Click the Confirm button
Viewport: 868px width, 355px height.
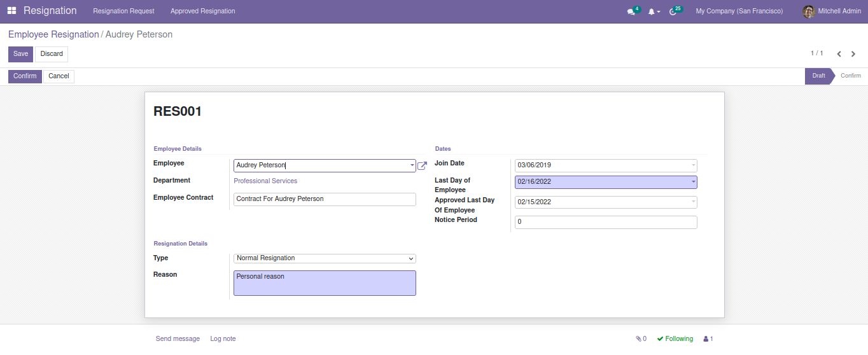[x=25, y=76]
